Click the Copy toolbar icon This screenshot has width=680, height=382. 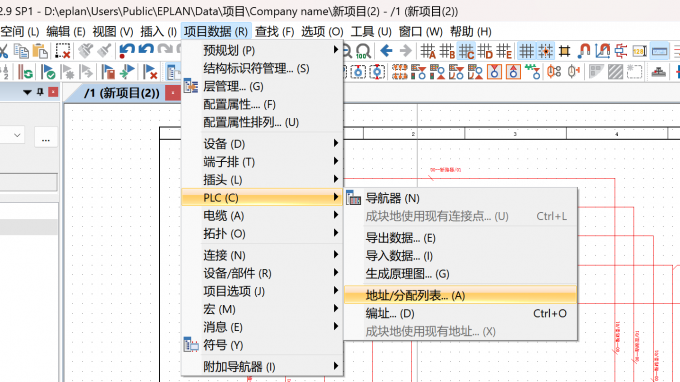click(21, 51)
